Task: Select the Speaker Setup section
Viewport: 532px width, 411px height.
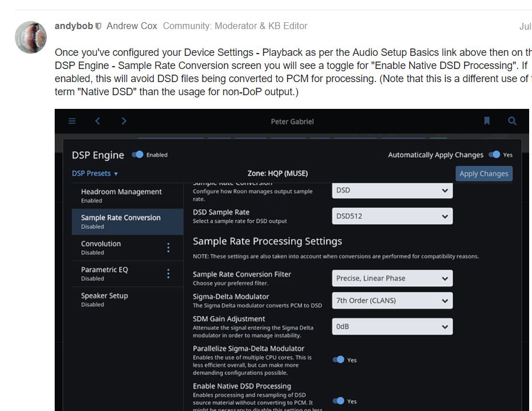Action: (x=105, y=299)
